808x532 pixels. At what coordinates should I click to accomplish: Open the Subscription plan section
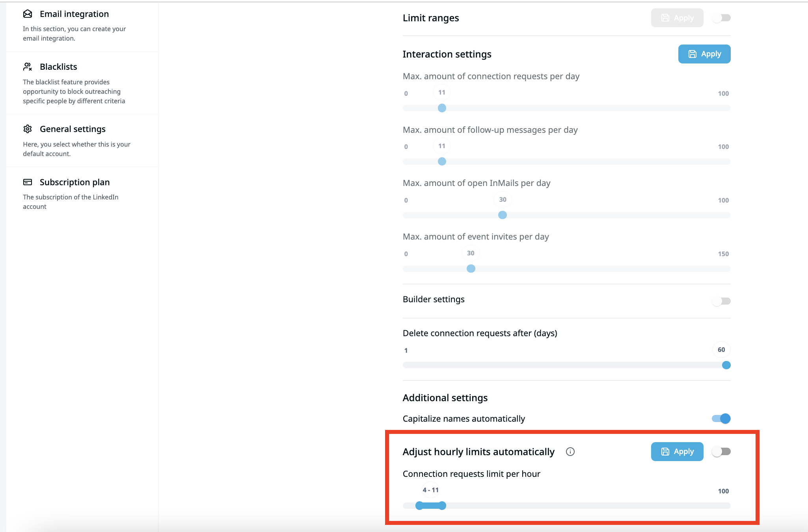point(74,182)
